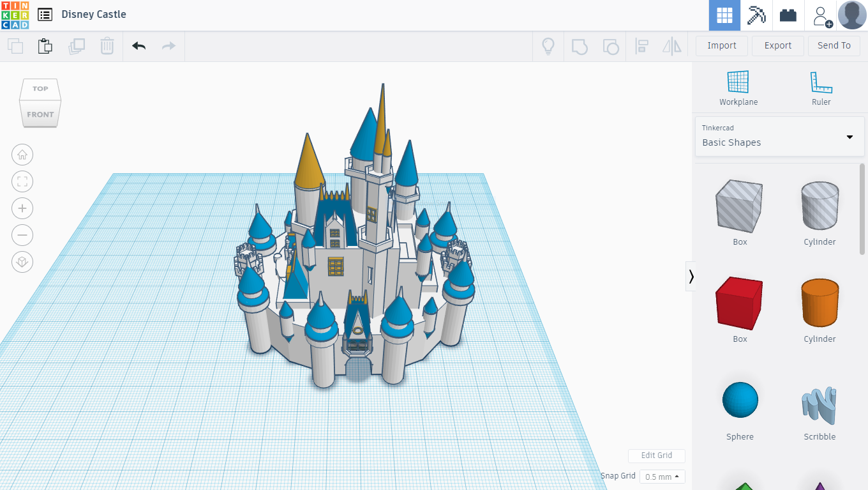
Task: Collapse the shapes panel arrow
Action: click(691, 276)
